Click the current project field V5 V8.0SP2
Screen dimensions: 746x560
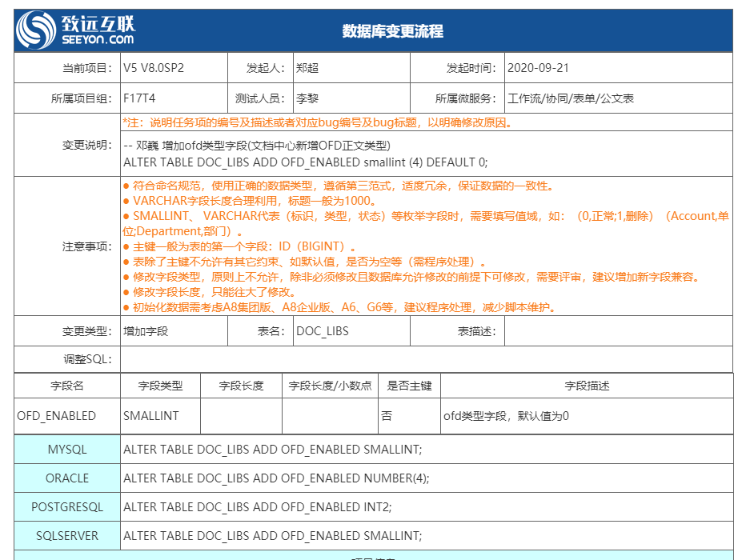(x=173, y=68)
